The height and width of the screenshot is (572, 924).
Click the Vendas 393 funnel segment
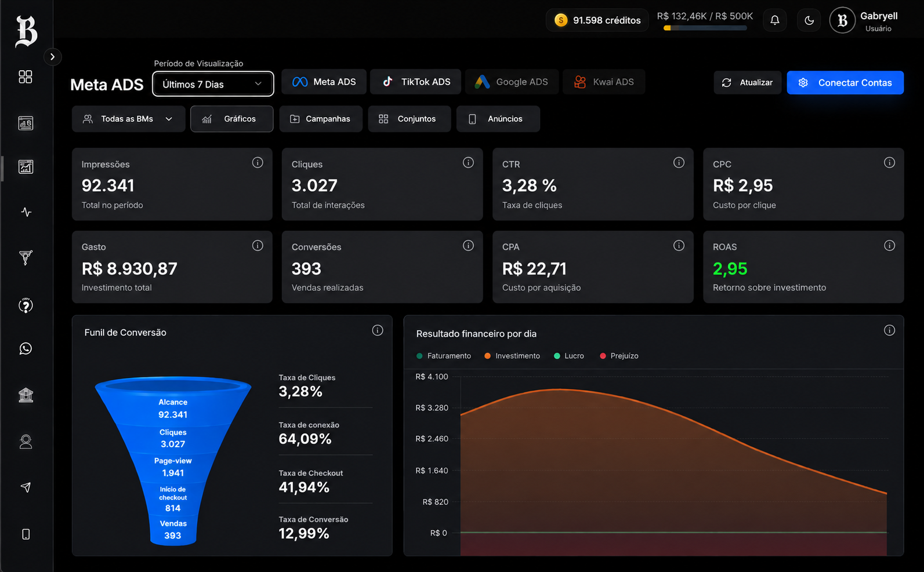(173, 530)
